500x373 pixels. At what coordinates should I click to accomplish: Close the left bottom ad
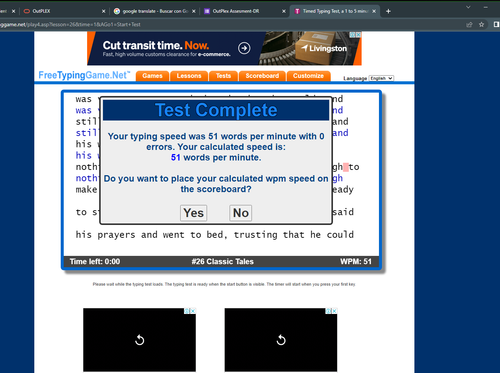(x=193, y=311)
